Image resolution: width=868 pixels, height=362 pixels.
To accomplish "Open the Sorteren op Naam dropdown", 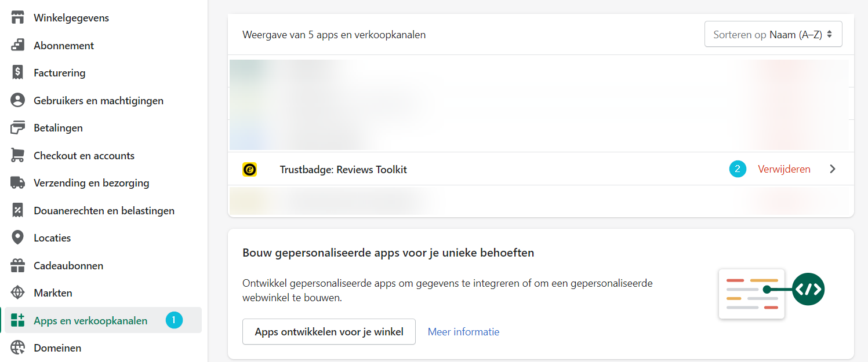I will [773, 34].
